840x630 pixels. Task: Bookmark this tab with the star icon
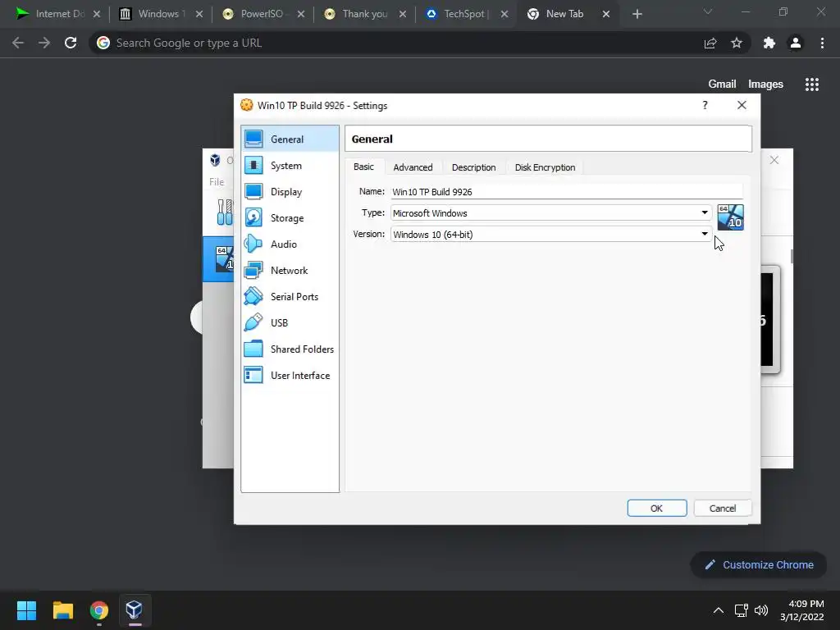click(737, 43)
